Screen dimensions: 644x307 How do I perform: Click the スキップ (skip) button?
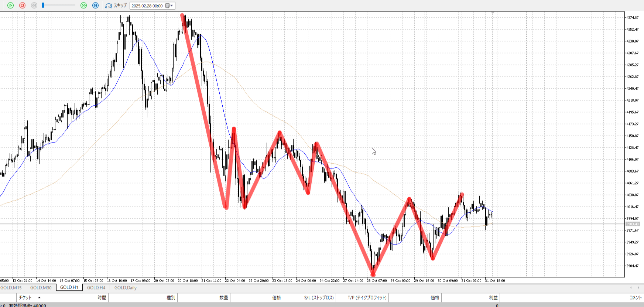116,6
